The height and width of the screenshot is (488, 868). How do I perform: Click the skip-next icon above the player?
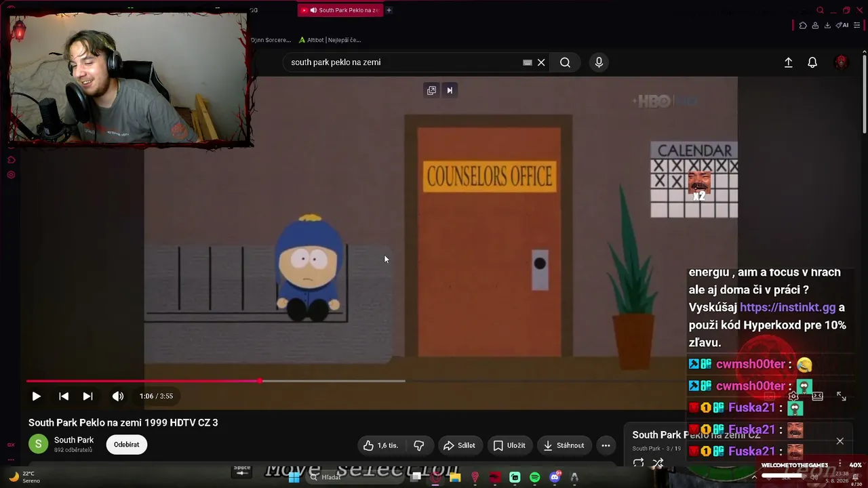click(x=449, y=90)
